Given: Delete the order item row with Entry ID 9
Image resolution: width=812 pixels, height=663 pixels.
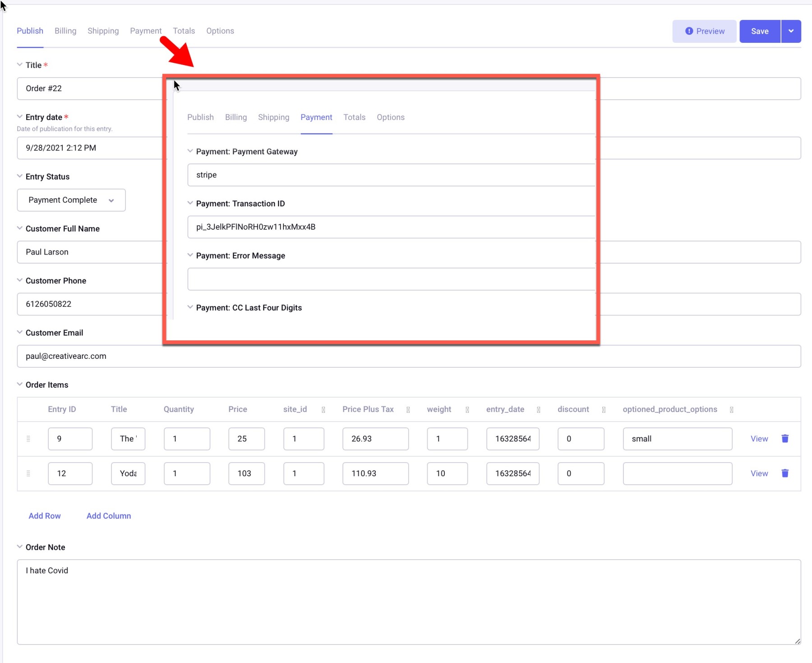Looking at the screenshot, I should point(785,439).
